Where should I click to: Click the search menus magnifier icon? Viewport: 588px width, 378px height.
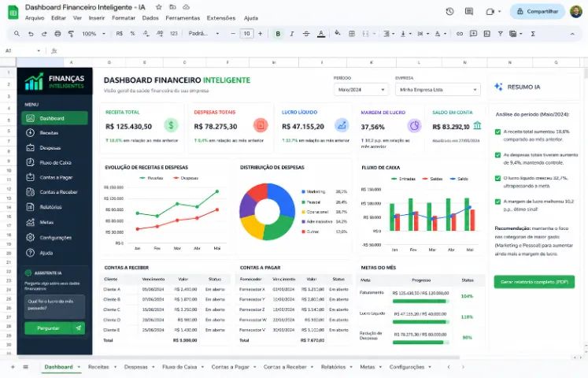[x=17, y=34]
